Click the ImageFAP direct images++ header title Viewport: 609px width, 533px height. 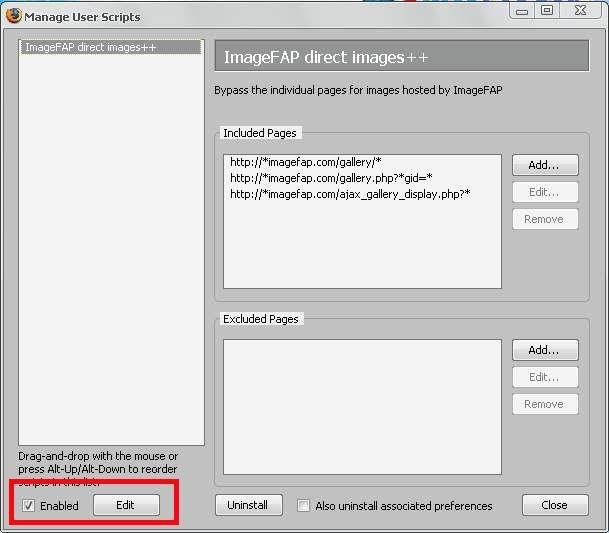(x=326, y=57)
